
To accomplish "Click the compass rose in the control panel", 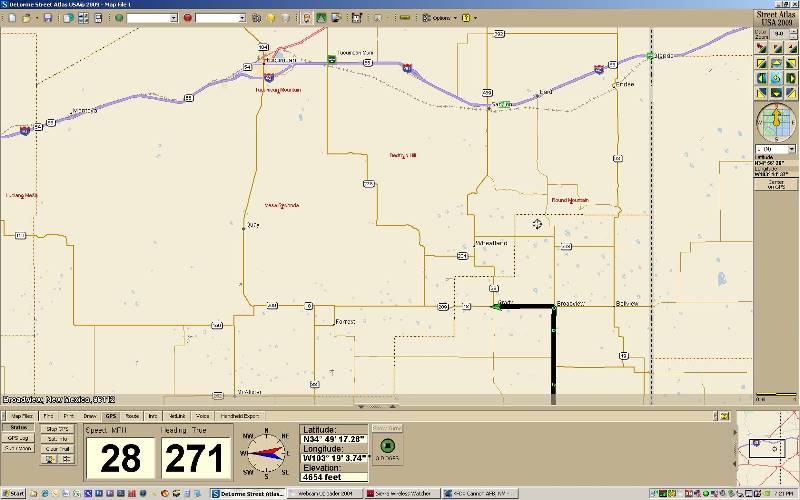I will click(x=776, y=122).
